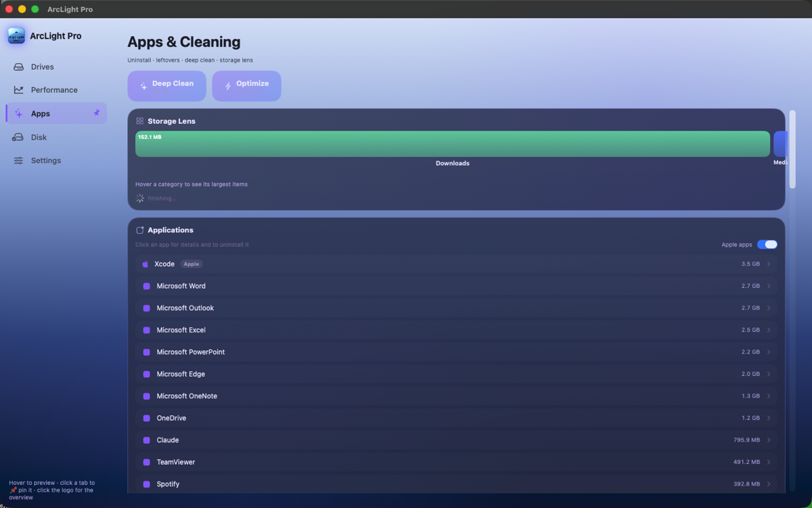
Task: Select the Microsoft Outlook entry
Action: (456, 308)
